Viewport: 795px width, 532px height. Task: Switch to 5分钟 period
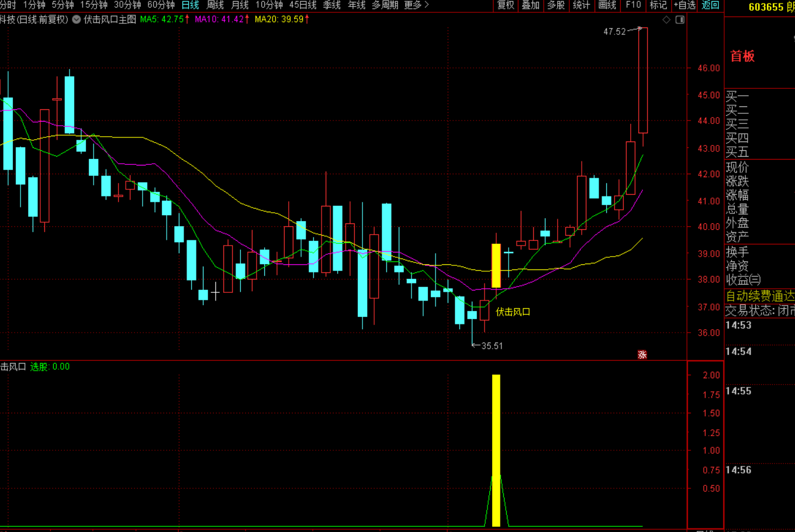click(x=63, y=5)
